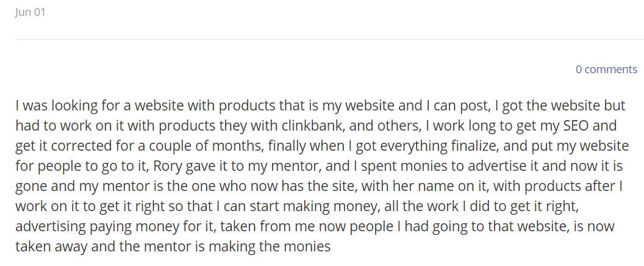Click the word "advertise" after "spent monies to"

click(496, 166)
